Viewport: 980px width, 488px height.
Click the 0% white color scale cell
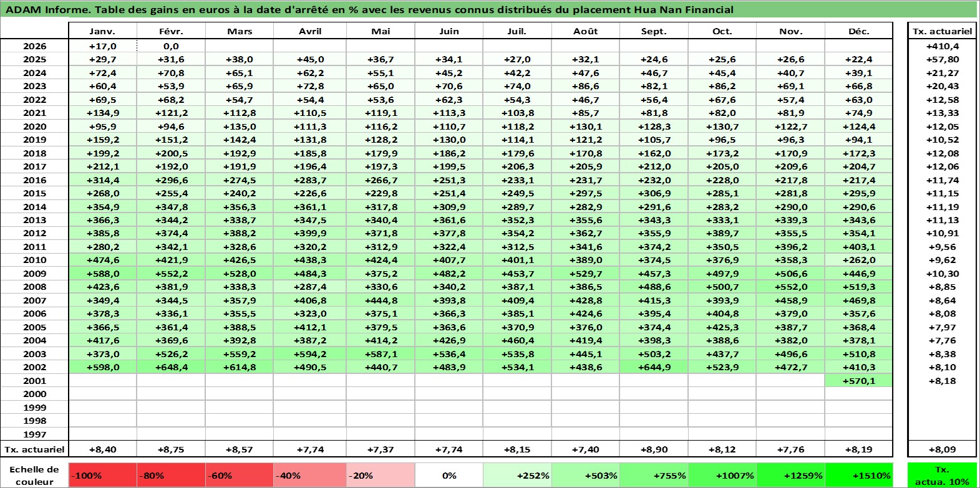(449, 476)
